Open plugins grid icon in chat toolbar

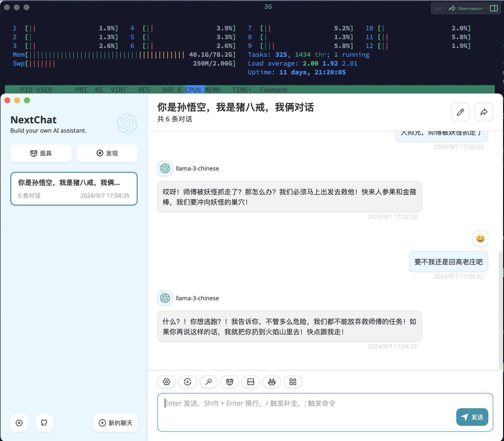tap(293, 382)
